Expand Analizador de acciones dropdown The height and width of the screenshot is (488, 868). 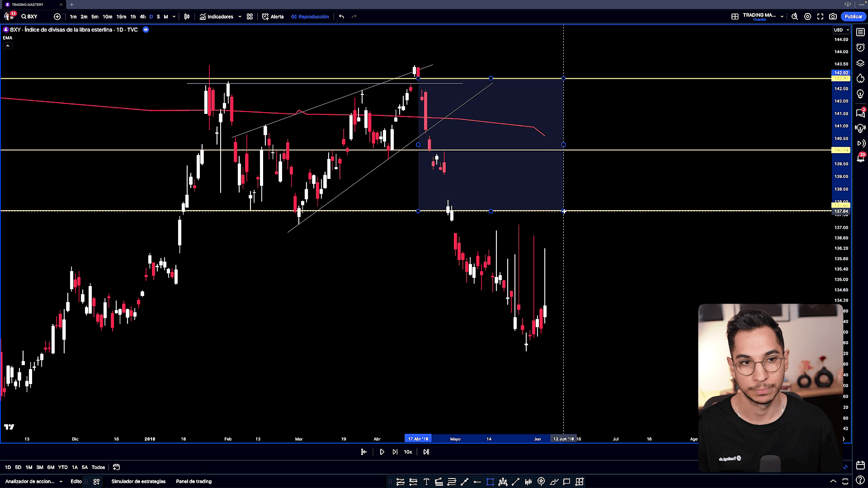point(61,482)
